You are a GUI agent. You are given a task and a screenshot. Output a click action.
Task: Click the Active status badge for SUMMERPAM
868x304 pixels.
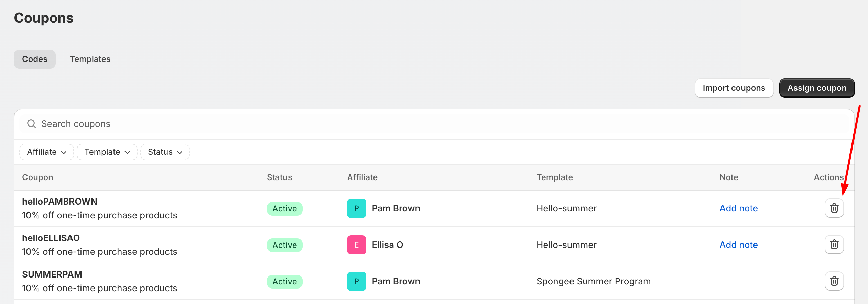284,282
